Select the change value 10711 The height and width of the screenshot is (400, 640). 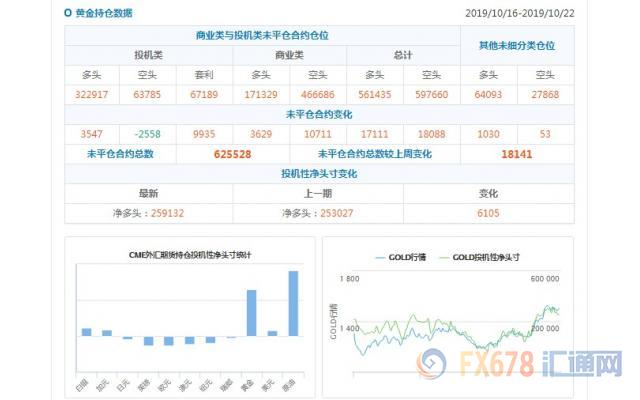[318, 134]
